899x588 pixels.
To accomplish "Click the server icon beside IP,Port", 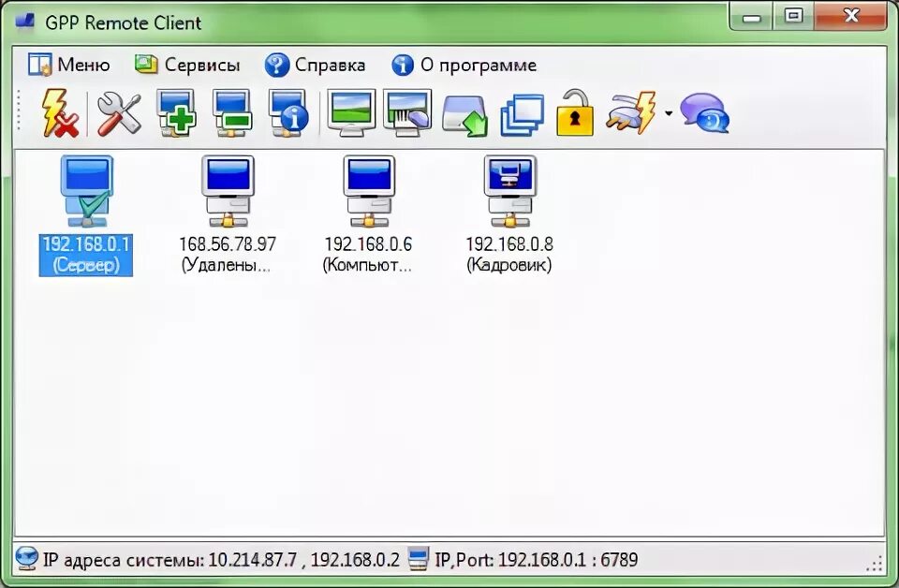I will pos(418,559).
